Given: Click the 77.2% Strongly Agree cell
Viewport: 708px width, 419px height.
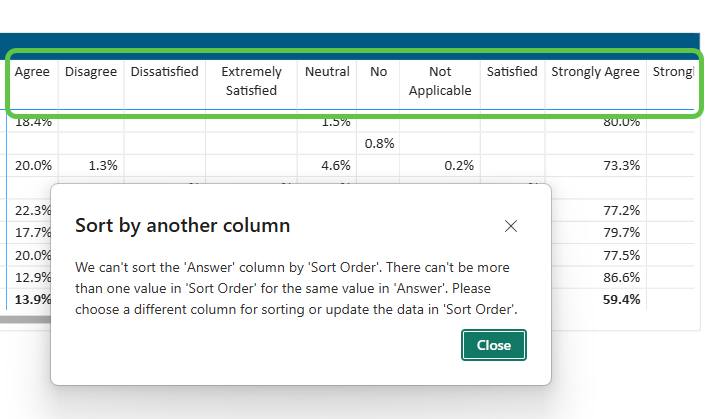Looking at the screenshot, I should tap(622, 210).
